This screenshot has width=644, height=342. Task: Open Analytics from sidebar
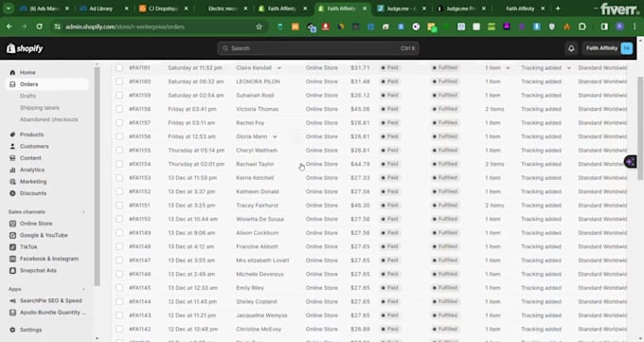tap(32, 170)
